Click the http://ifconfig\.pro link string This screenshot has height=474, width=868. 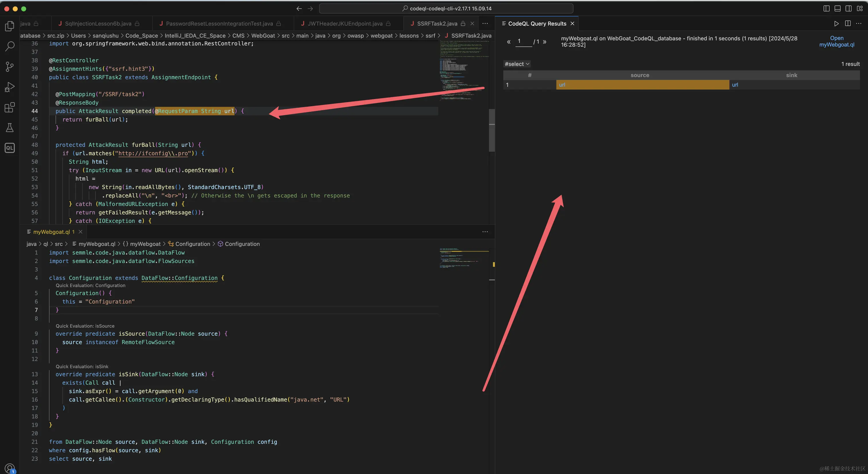(153, 153)
